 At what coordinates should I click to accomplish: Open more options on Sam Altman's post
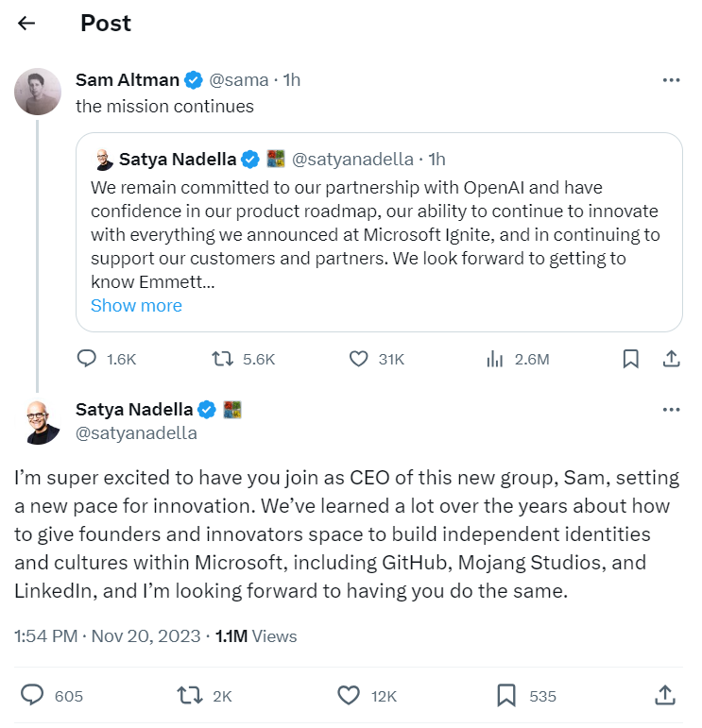pos(671,80)
